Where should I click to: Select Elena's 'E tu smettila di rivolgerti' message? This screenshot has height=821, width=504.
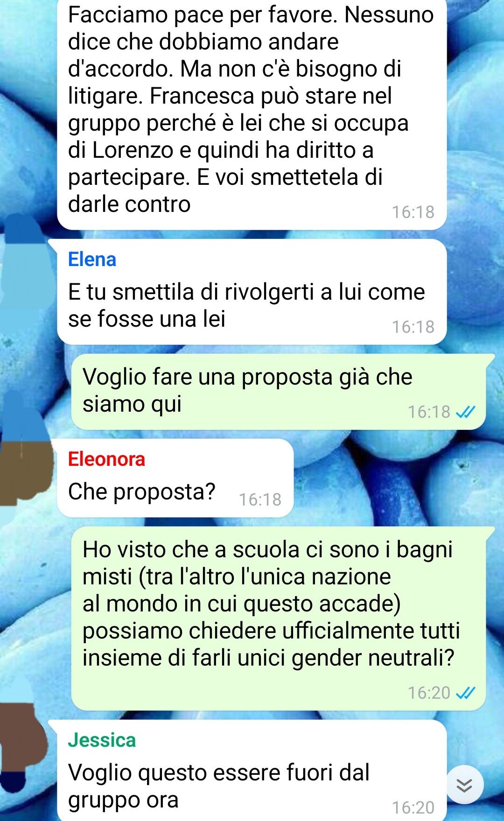[x=252, y=292]
